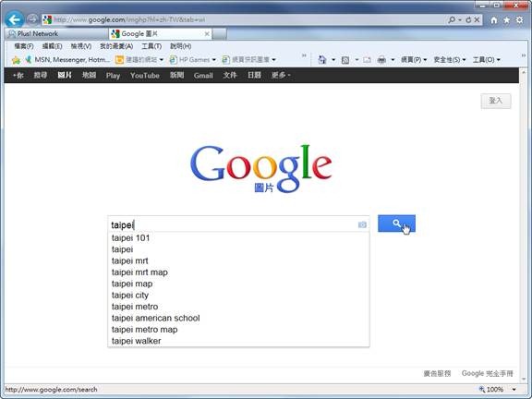This screenshot has width=532, height=399.
Task: Open the 廣告服務 footer link
Action: pos(437,373)
